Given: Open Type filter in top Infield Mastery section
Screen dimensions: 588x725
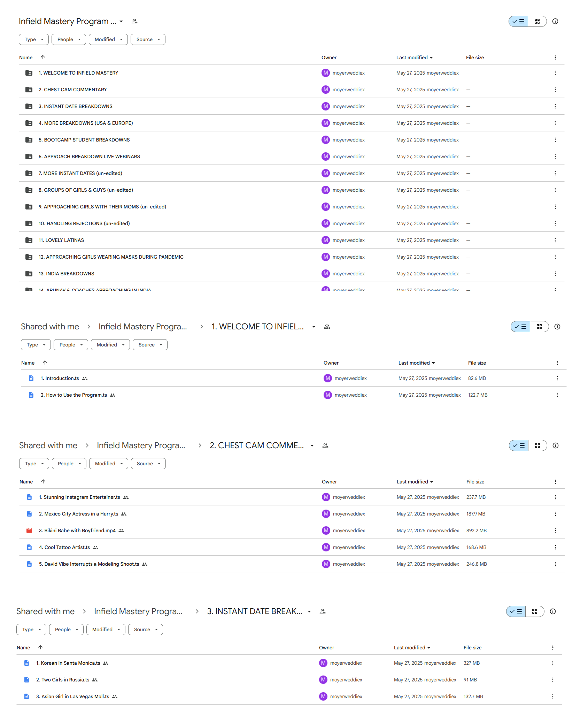Looking at the screenshot, I should (34, 39).
